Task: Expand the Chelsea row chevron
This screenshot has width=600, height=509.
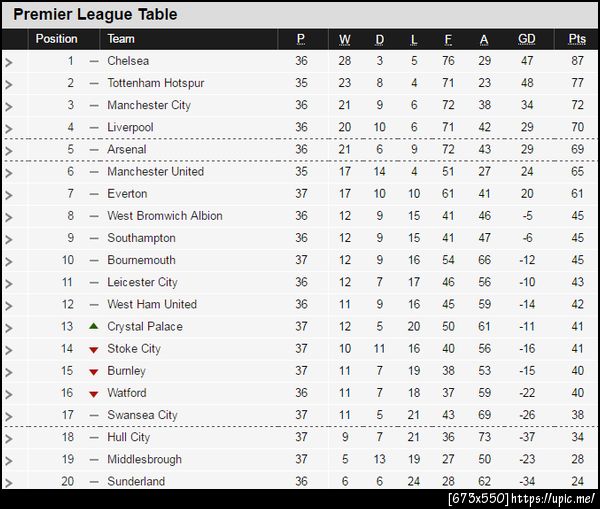Action: click(9, 62)
